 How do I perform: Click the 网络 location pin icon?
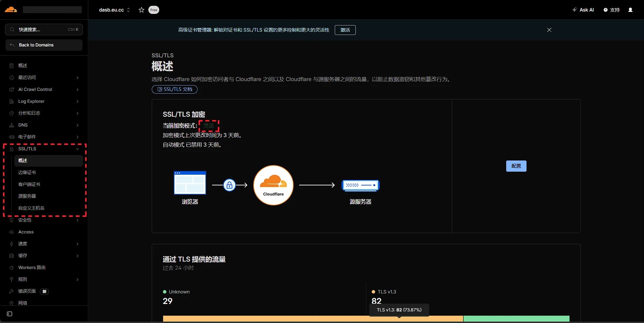point(12,303)
